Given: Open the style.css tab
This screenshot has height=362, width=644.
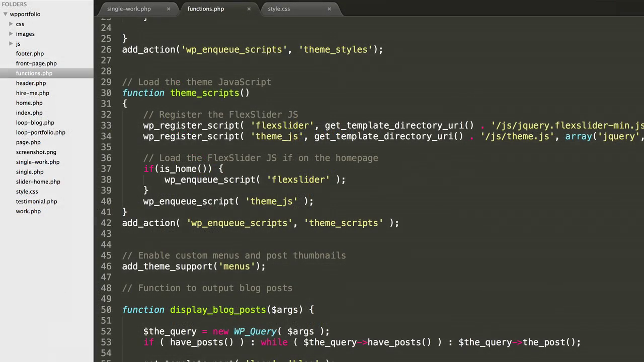Looking at the screenshot, I should point(279,9).
